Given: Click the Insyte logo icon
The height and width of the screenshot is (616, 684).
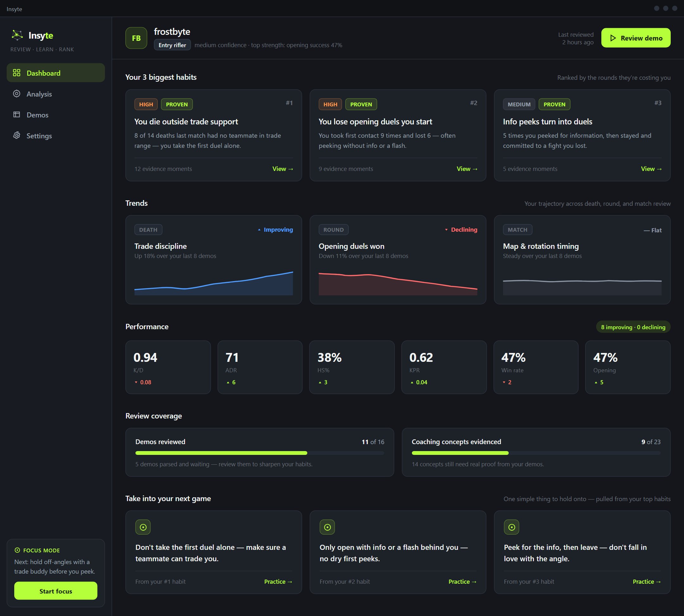Looking at the screenshot, I should (17, 35).
